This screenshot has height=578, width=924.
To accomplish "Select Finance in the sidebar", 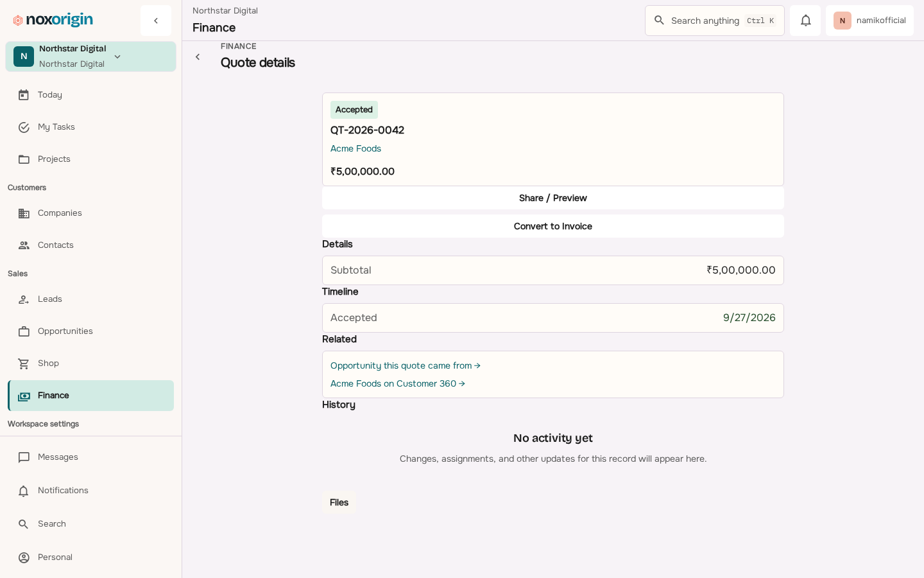I will (x=90, y=396).
